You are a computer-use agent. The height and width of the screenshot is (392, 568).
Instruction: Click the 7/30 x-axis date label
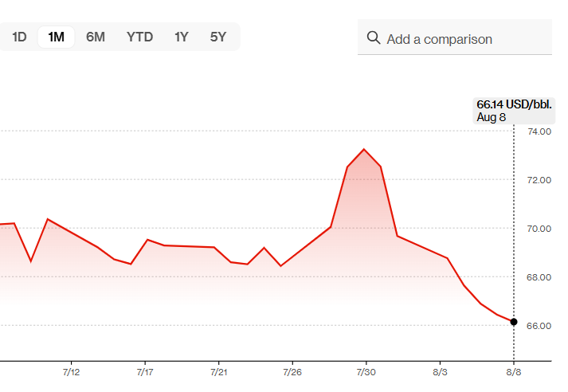(366, 372)
